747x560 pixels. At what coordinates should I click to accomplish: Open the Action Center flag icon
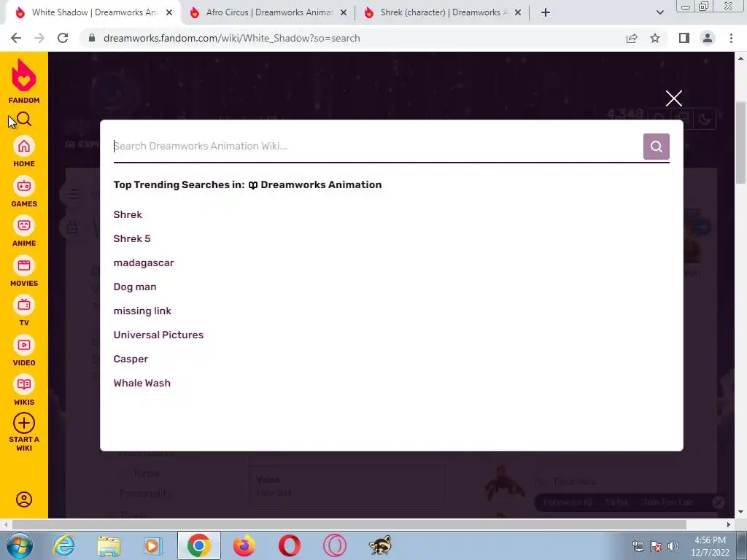[656, 546]
